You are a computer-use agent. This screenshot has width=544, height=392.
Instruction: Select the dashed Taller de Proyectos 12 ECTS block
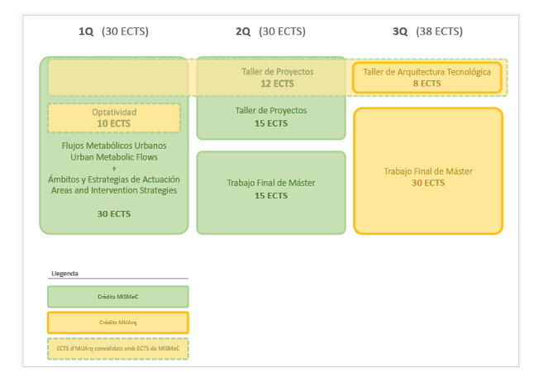click(277, 77)
